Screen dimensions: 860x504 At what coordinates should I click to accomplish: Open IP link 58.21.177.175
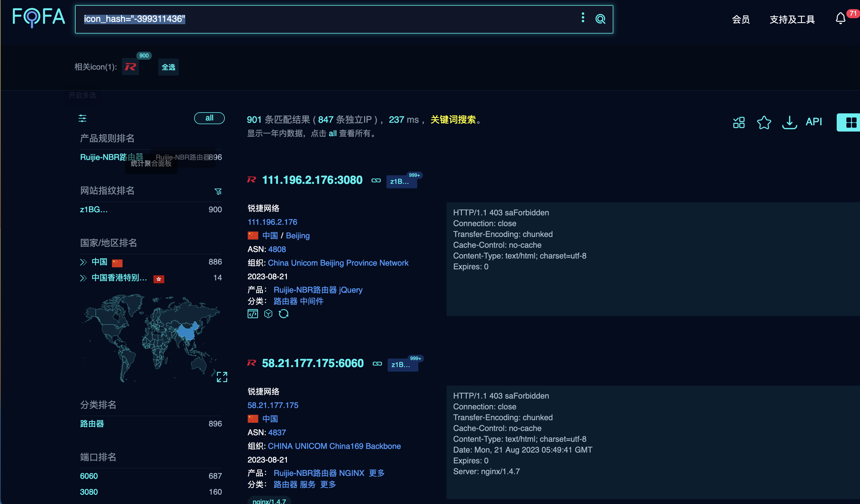pyautogui.click(x=273, y=405)
